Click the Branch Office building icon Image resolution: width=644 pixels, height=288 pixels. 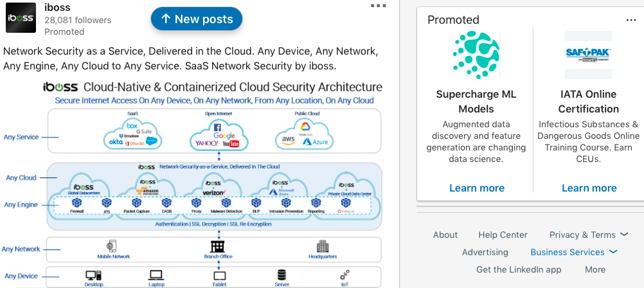click(218, 246)
